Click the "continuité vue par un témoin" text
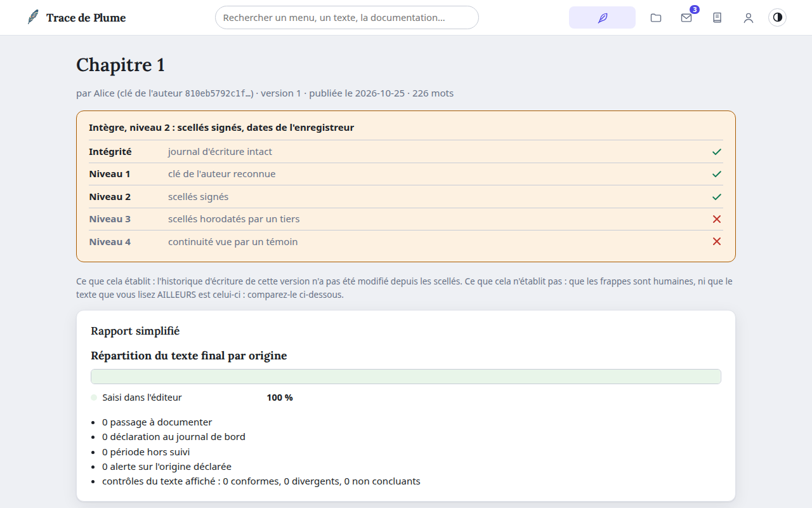Screen dimensions: 812x508 (233, 242)
